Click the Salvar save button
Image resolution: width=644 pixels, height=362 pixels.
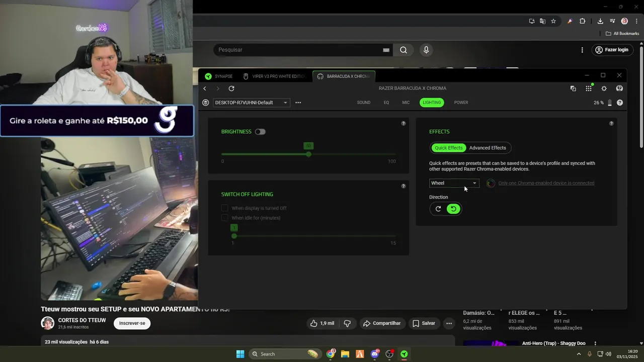424,323
